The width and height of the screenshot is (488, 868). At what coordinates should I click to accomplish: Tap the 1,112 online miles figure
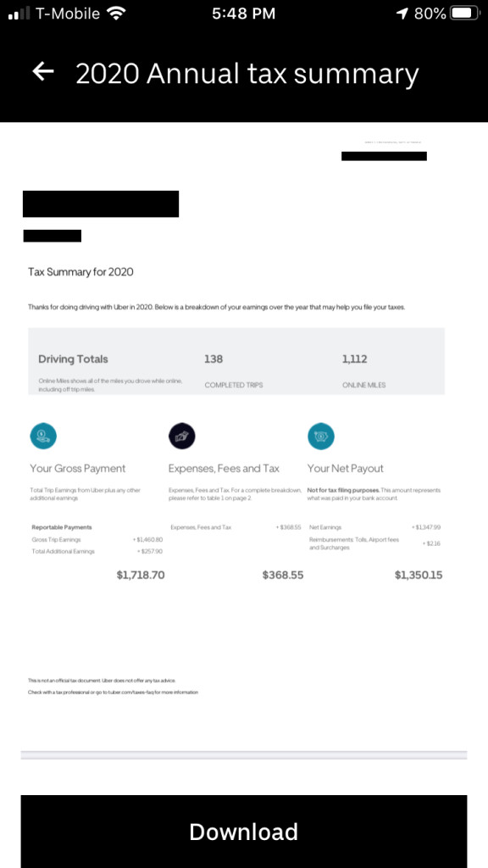355,359
